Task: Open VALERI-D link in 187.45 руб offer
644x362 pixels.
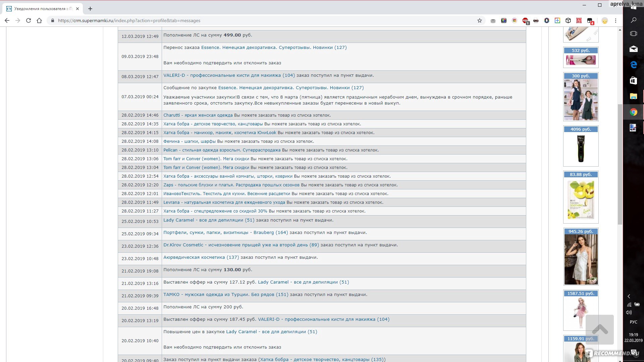Action: tap(324, 319)
